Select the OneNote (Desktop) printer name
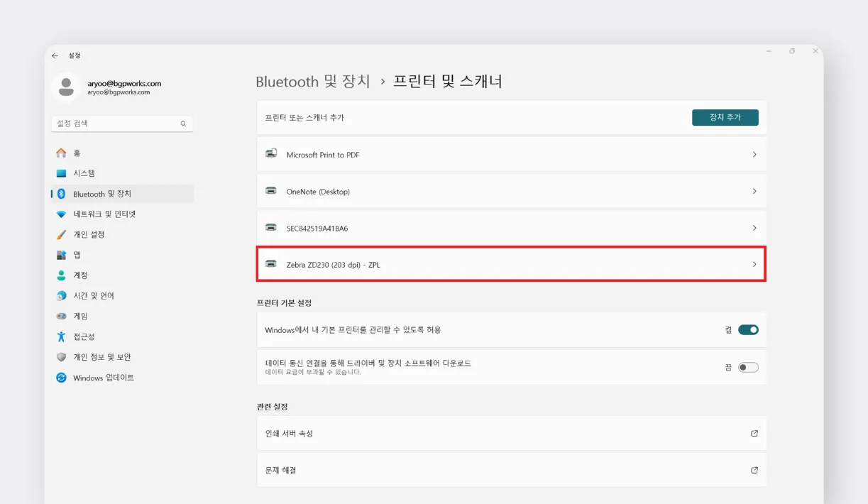The width and height of the screenshot is (868, 504). tap(318, 192)
